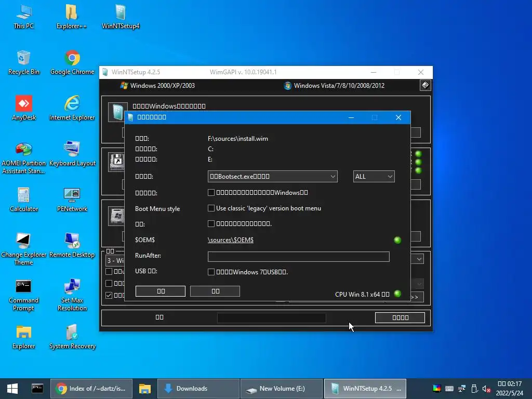The image size is (532, 399).
Task: Click the USB device tray icon
Action: click(x=474, y=389)
